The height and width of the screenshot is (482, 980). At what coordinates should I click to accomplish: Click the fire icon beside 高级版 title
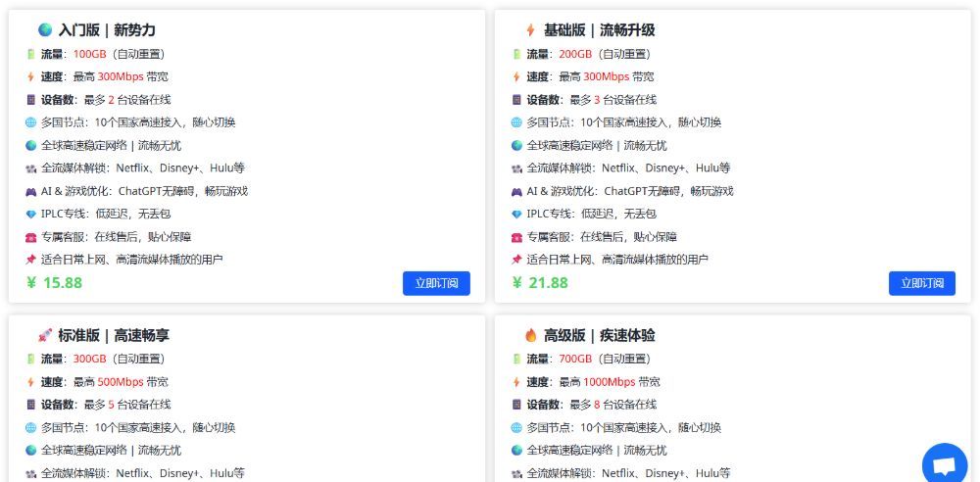click(530, 335)
